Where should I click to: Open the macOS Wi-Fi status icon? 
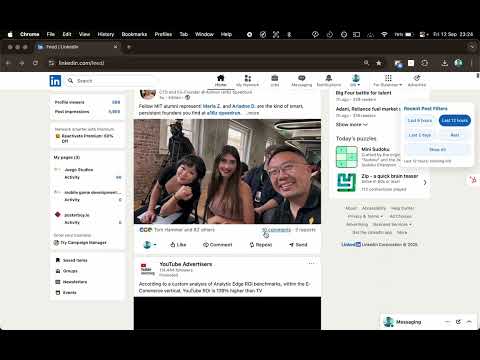[x=384, y=34]
